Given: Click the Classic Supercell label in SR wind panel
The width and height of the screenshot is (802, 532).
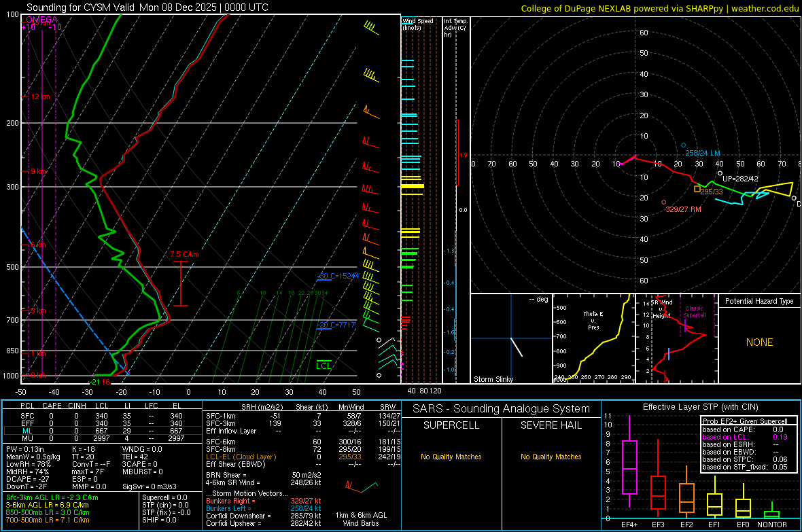Looking at the screenshot, I should click(x=694, y=312).
